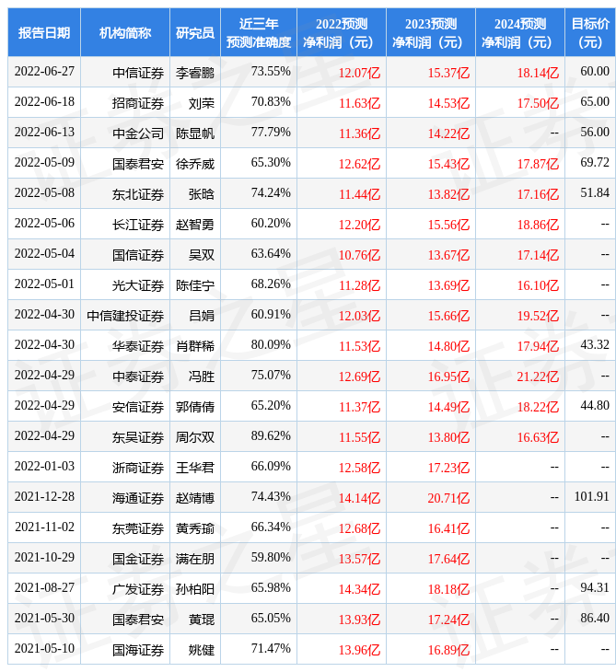Image resolution: width=616 pixels, height=672 pixels.
Task: Click target price 69.72
Action: pyautogui.click(x=595, y=162)
